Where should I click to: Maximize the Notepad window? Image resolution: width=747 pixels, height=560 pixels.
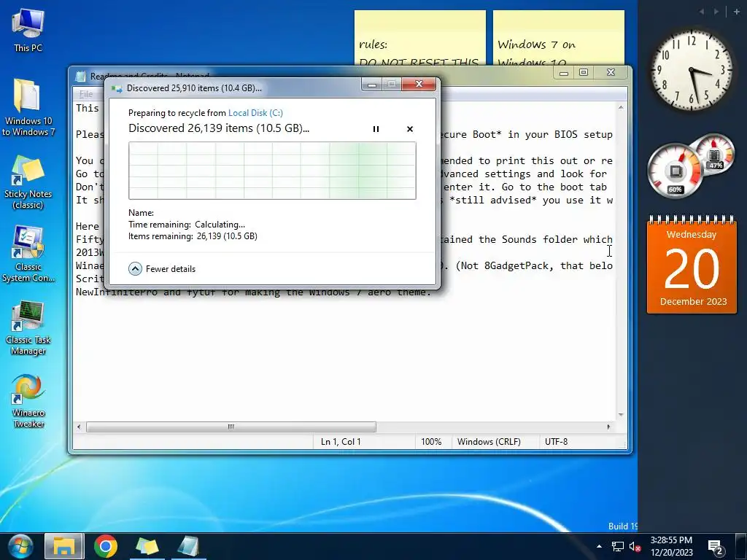pos(584,72)
